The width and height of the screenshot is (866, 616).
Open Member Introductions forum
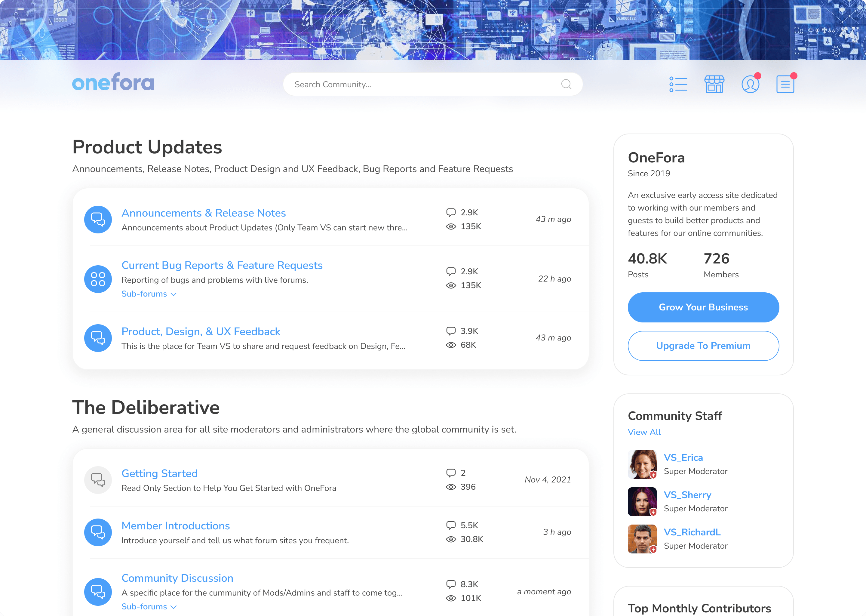pos(176,526)
